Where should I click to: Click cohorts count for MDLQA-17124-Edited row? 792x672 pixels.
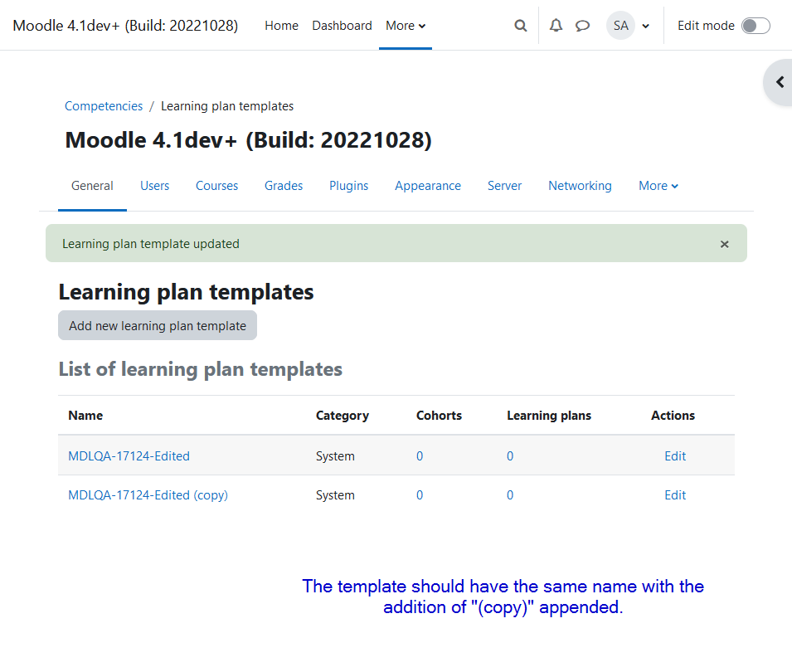[420, 455]
